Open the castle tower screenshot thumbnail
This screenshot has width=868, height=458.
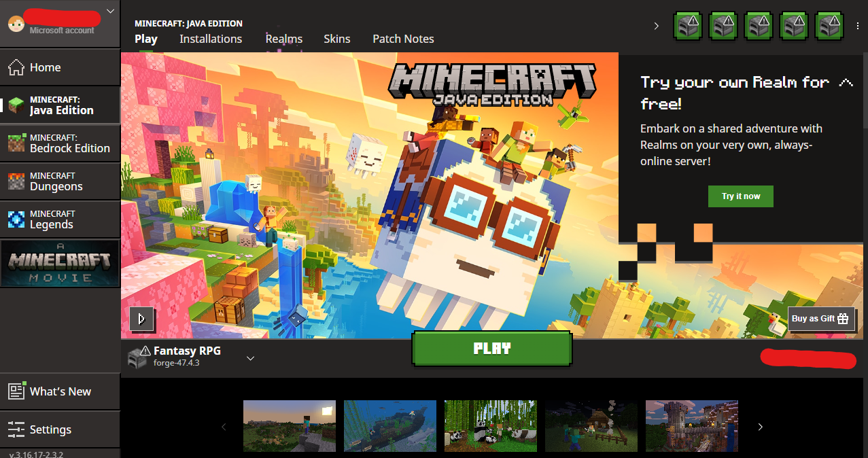[x=692, y=427]
